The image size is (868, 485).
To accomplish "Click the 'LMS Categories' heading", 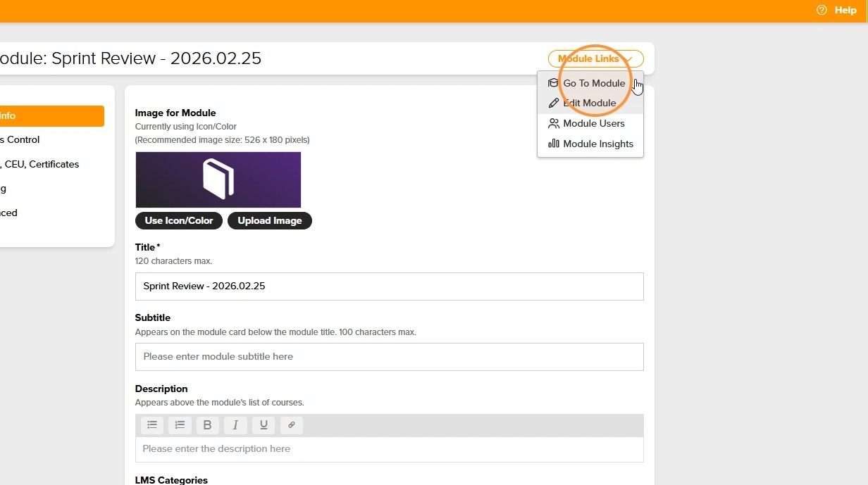I will click(171, 480).
